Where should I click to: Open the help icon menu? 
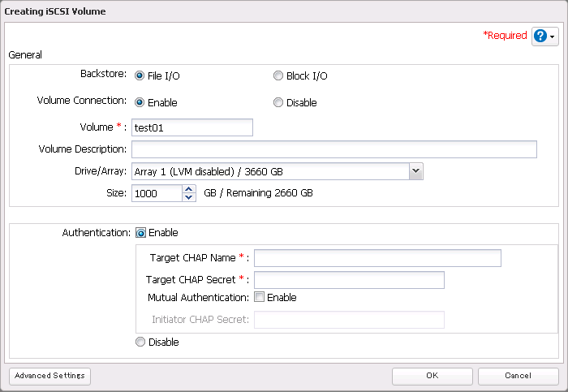(x=544, y=37)
